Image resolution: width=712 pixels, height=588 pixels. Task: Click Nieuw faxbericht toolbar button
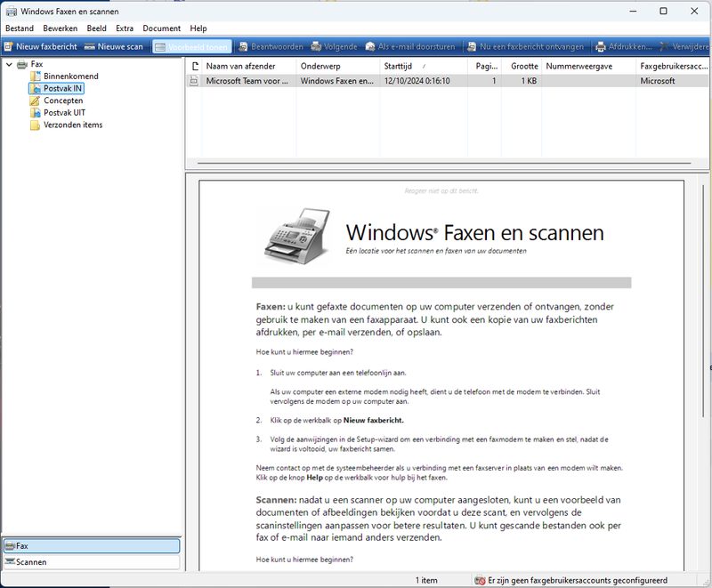[40, 47]
